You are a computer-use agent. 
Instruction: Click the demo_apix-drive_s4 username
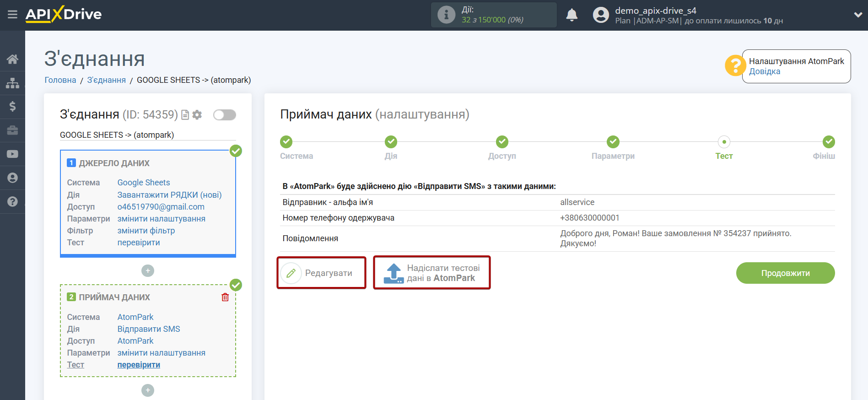click(656, 11)
